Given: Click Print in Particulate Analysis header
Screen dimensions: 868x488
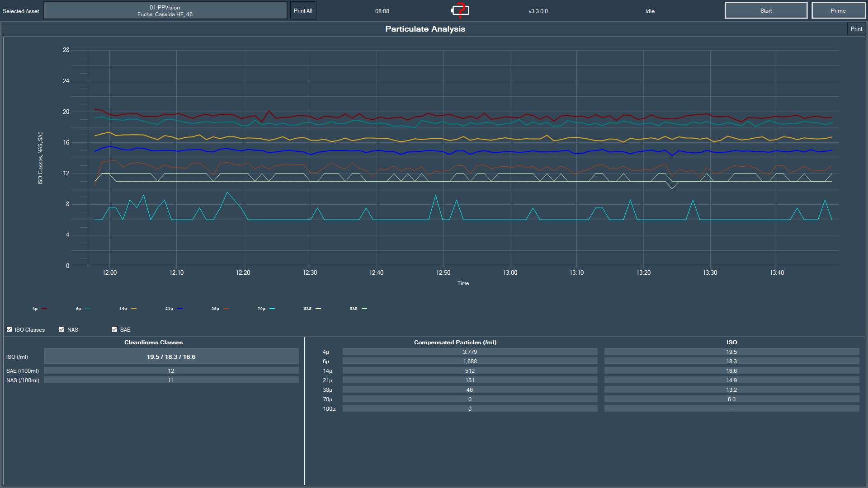Looking at the screenshot, I should point(856,29).
